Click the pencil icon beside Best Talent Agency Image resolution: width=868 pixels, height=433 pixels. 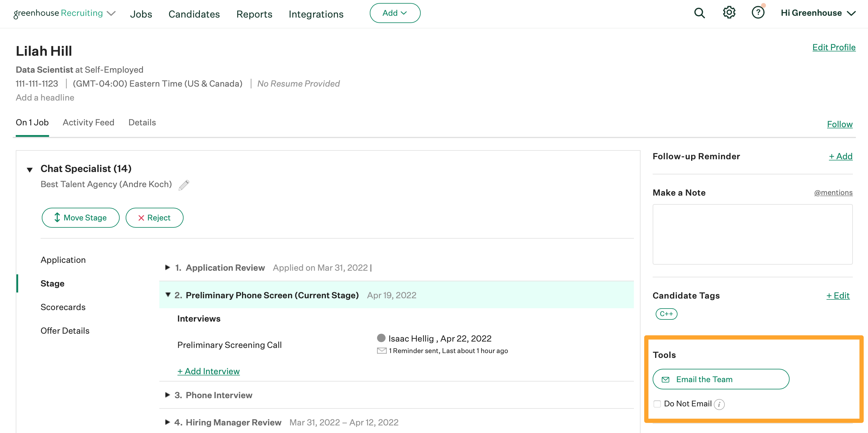(184, 185)
